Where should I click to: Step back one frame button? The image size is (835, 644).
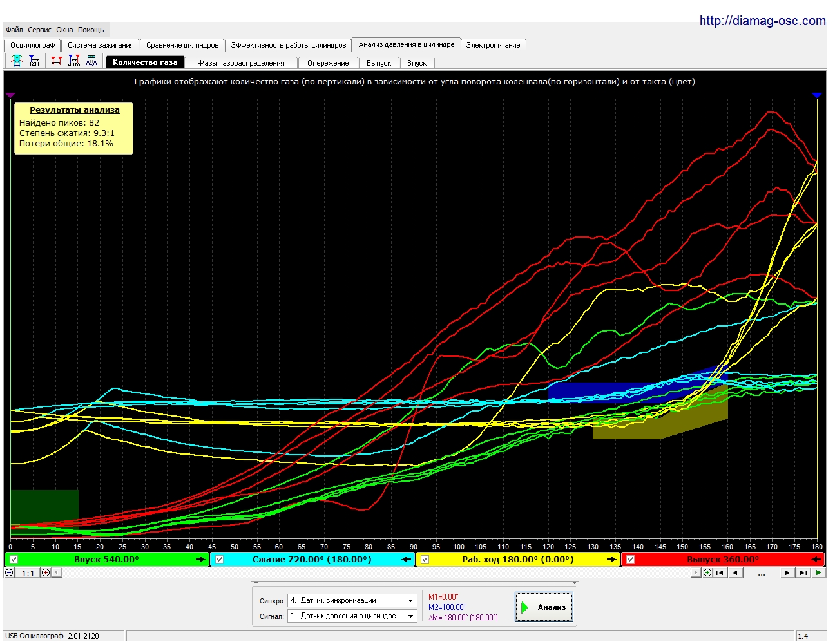click(734, 573)
